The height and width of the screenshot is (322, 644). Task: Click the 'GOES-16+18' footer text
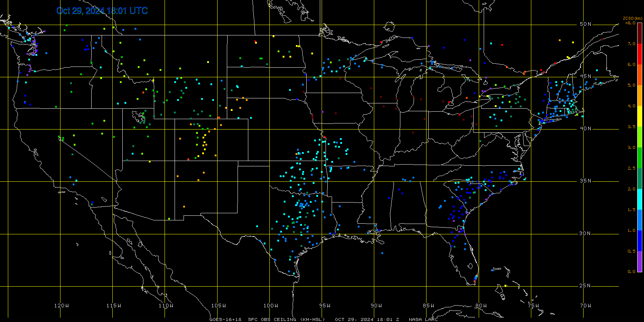pos(225,319)
